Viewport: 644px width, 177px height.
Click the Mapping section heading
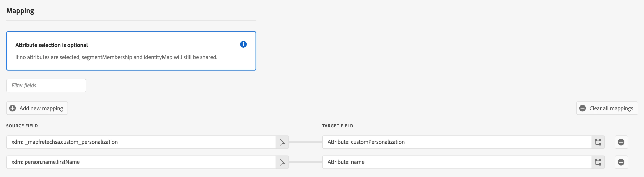pyautogui.click(x=20, y=11)
